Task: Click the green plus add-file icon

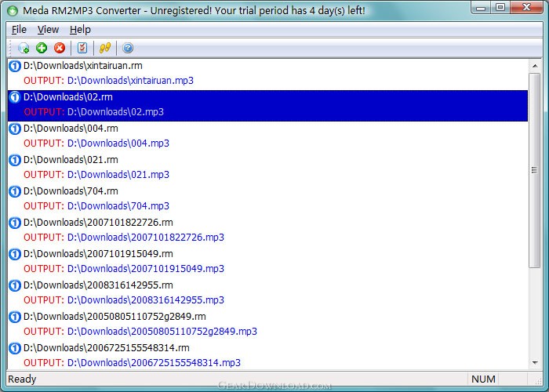Action: [x=42, y=48]
